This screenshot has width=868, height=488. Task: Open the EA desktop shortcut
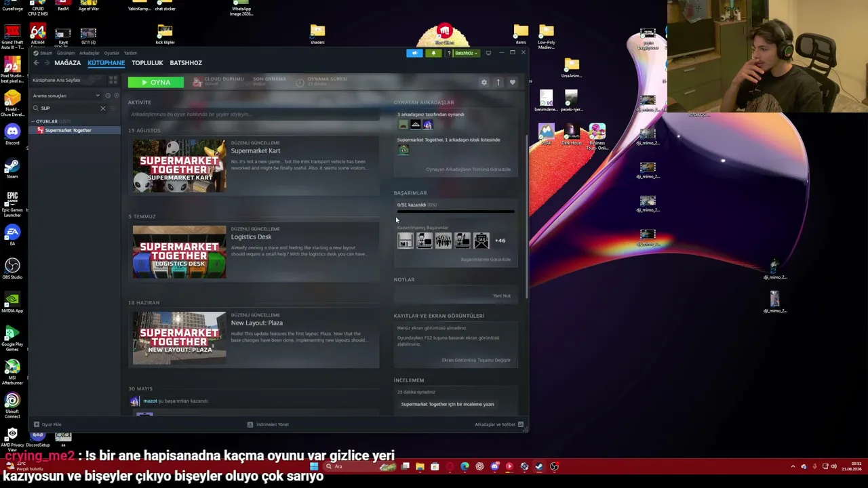pyautogui.click(x=12, y=236)
